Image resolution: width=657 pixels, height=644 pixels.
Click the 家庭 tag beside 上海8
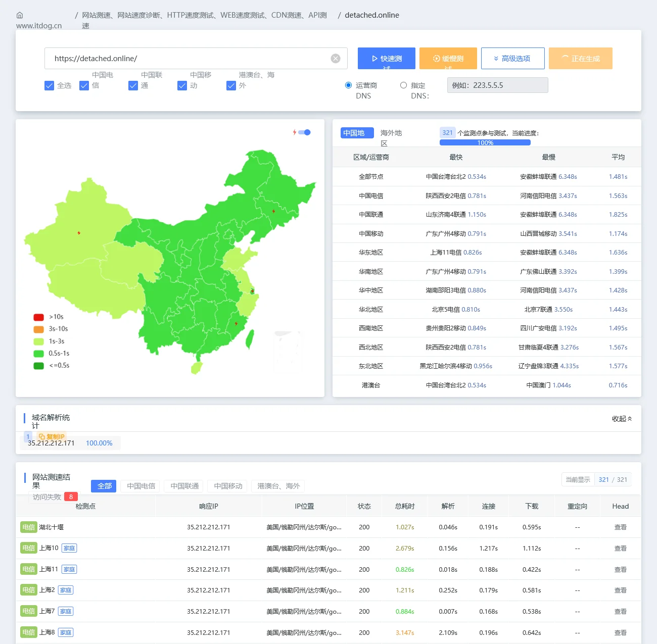click(66, 632)
